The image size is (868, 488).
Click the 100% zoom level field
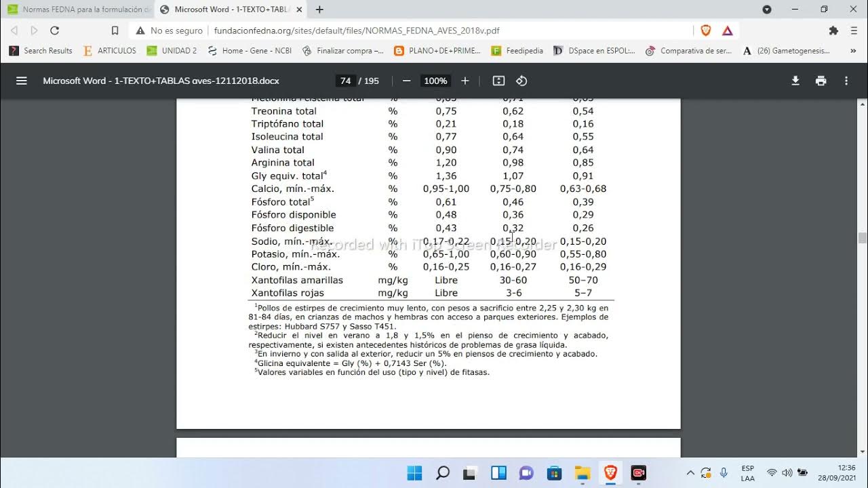coord(435,81)
